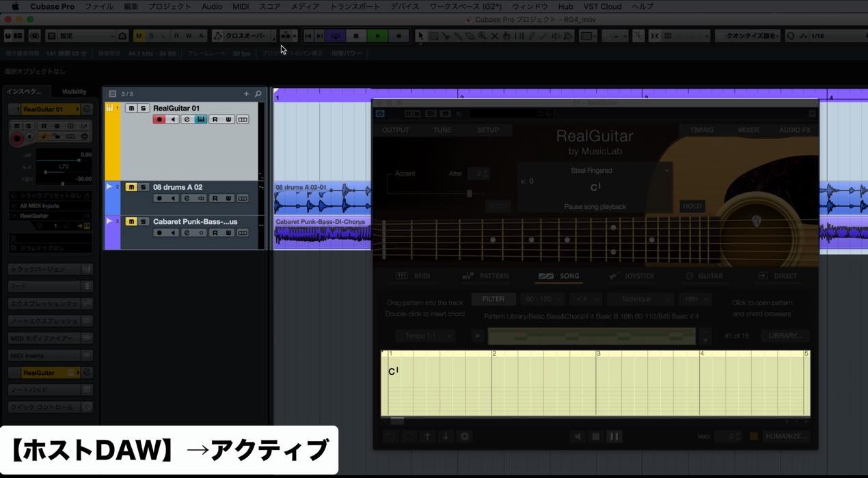Unmute the 08 drums A 02 track
868x478 pixels.
(x=131, y=187)
